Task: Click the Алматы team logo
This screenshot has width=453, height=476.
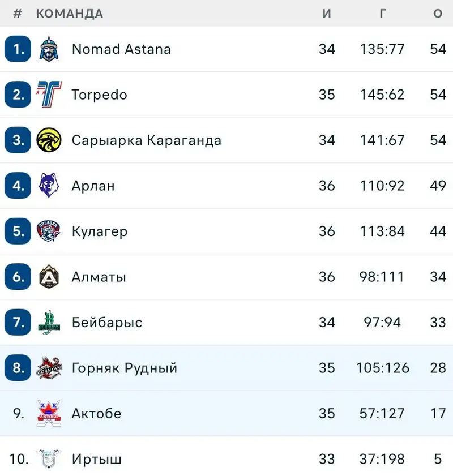Action: [x=49, y=277]
